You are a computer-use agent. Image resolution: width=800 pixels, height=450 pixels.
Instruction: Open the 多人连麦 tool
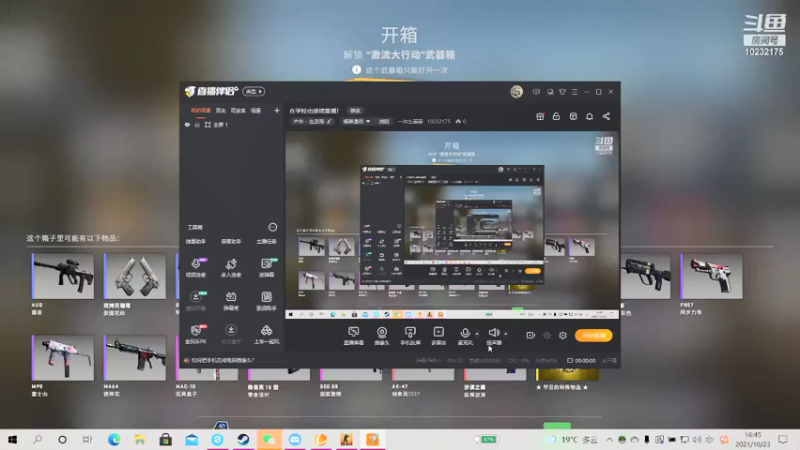pos(231,267)
